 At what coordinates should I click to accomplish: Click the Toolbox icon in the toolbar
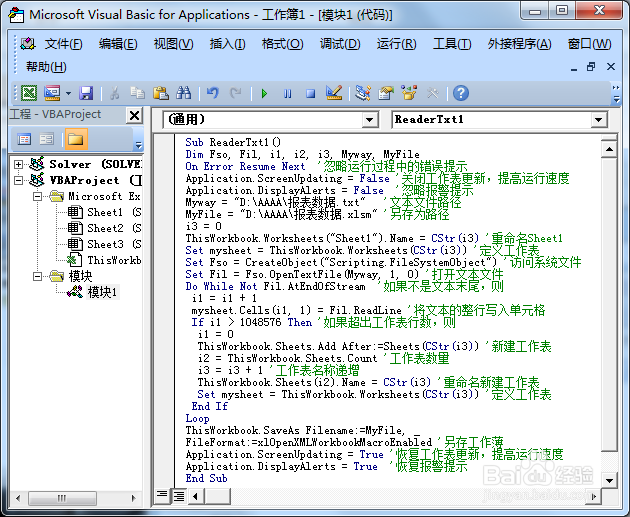(x=432, y=93)
